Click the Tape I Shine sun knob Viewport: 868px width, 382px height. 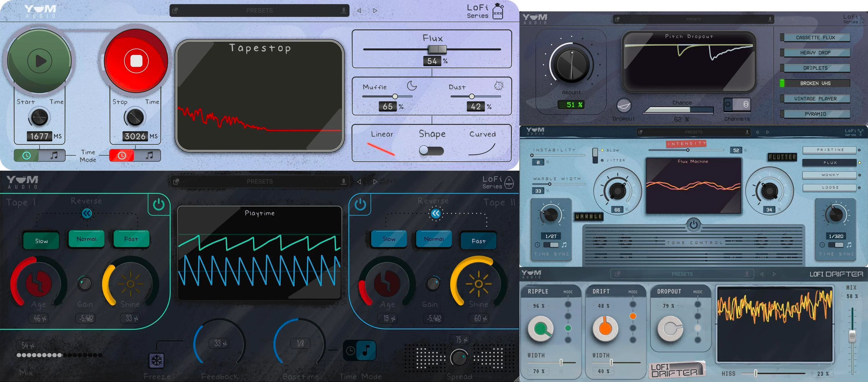(x=130, y=284)
